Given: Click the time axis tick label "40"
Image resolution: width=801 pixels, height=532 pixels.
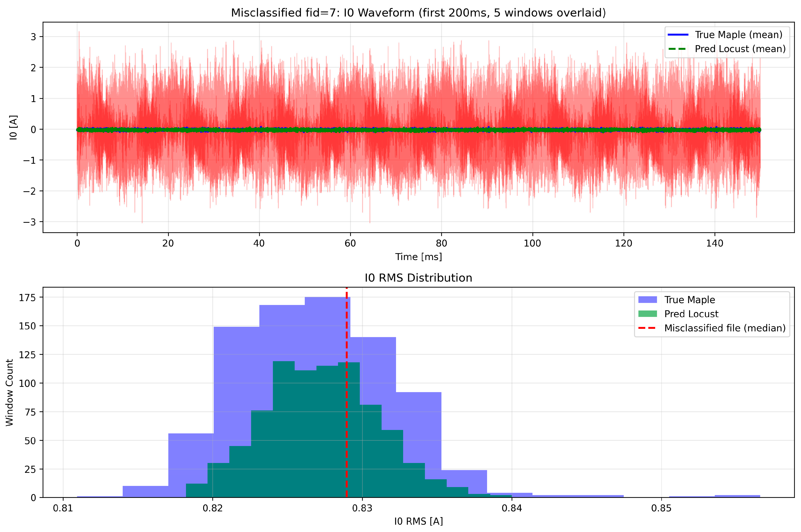Looking at the screenshot, I should (259, 243).
